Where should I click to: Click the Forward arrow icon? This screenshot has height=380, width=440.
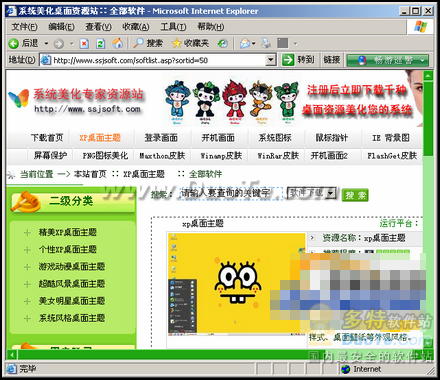pos(59,44)
